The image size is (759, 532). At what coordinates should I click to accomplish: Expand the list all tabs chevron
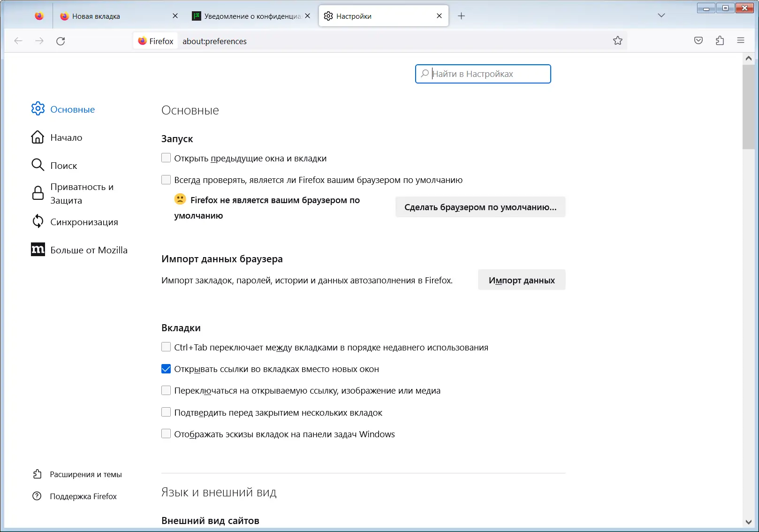[x=661, y=15]
